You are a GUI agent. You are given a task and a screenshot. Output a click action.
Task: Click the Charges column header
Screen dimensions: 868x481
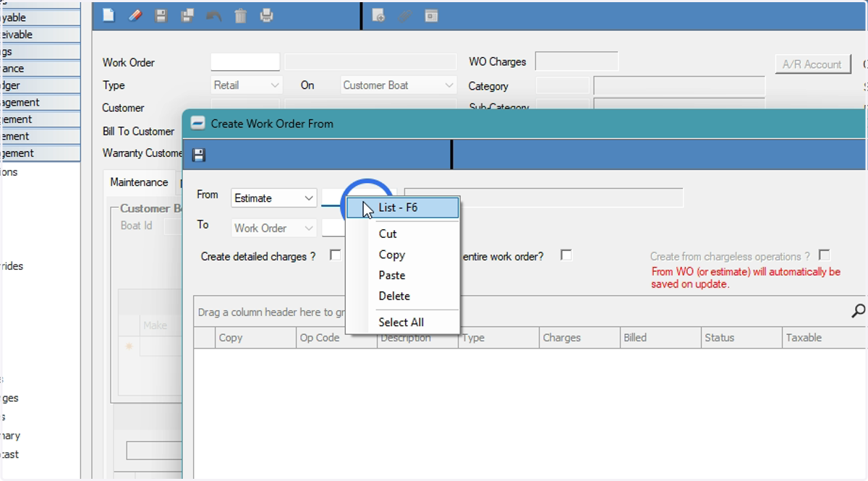tap(580, 338)
